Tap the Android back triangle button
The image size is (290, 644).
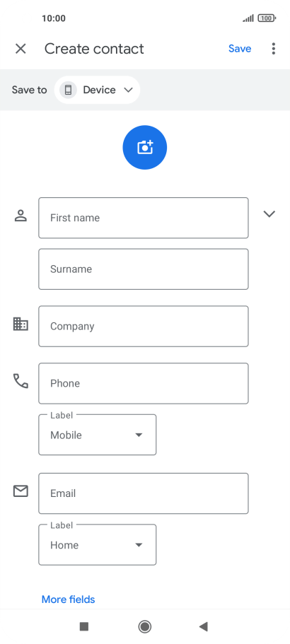tap(203, 626)
